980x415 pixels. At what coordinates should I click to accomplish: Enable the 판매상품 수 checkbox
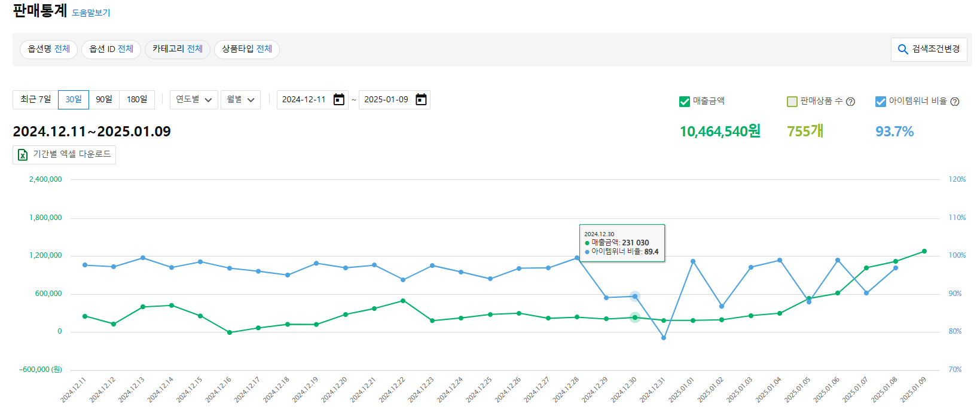(792, 102)
